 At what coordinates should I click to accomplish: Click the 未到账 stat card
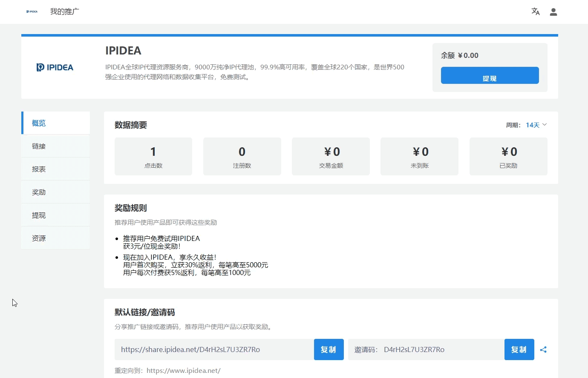point(419,156)
